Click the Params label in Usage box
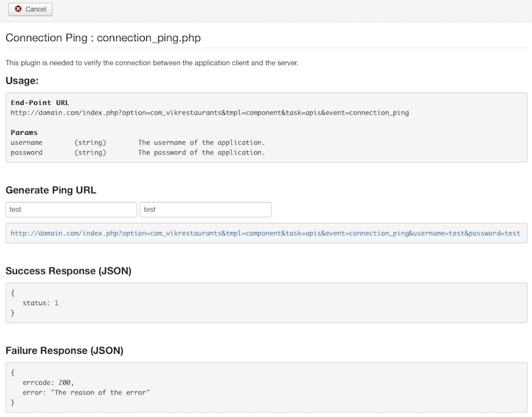532x417 pixels. (24, 133)
